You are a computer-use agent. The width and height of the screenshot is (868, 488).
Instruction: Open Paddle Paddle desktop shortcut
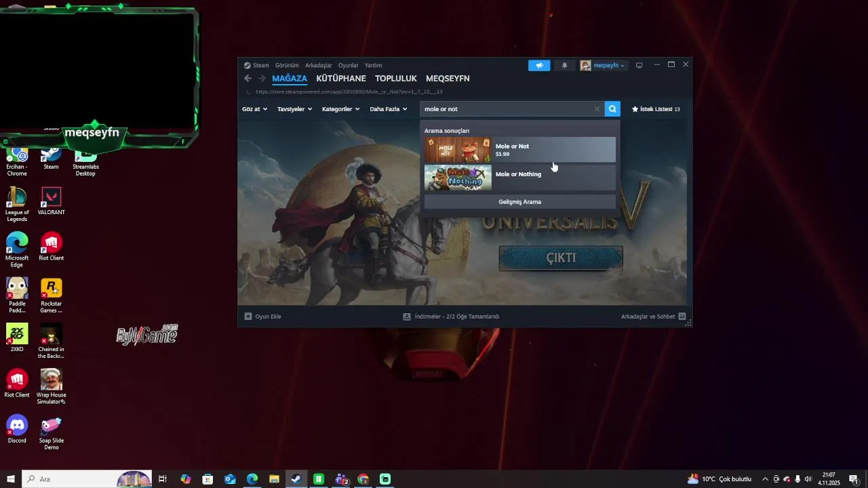(x=17, y=296)
